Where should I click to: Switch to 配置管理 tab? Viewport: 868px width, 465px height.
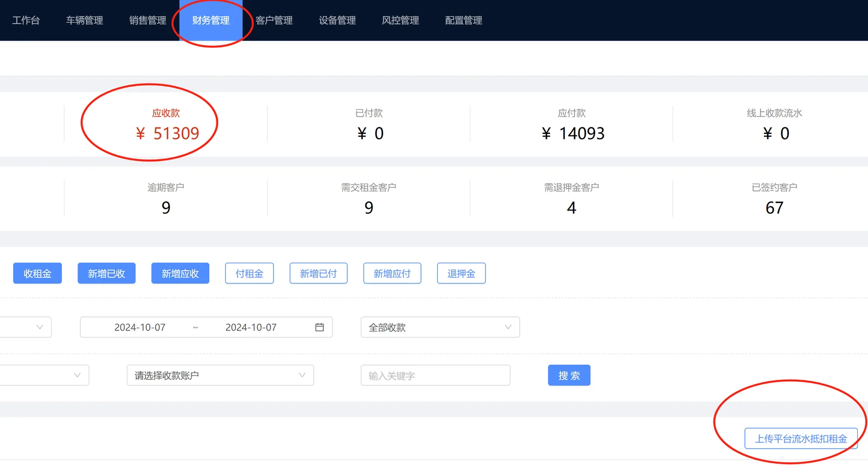pyautogui.click(x=464, y=20)
